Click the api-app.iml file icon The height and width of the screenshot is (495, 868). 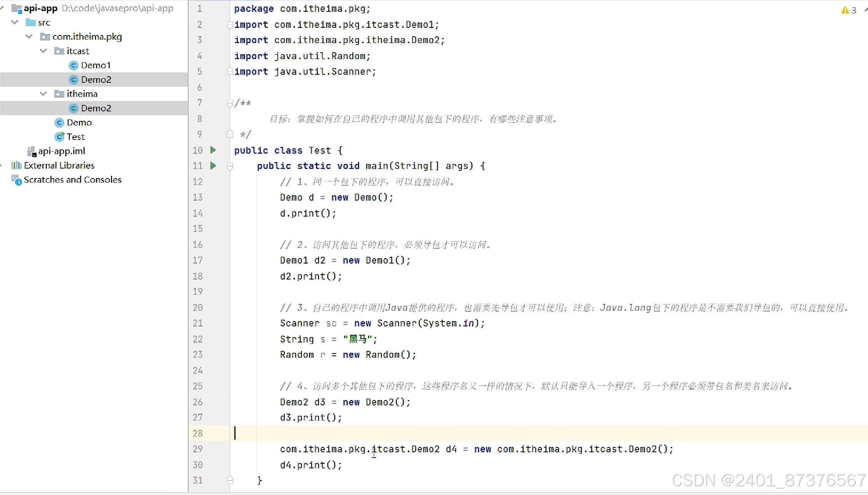click(x=32, y=151)
